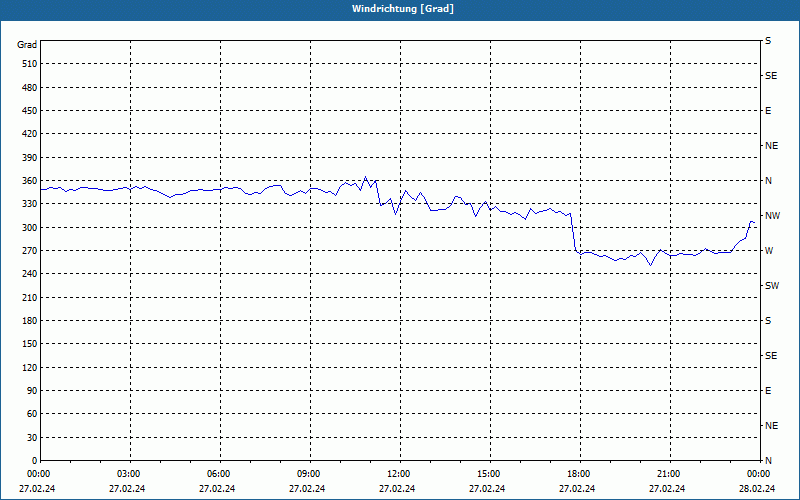Select the 30 y-axis value
This screenshot has height=500, width=800.
32,438
